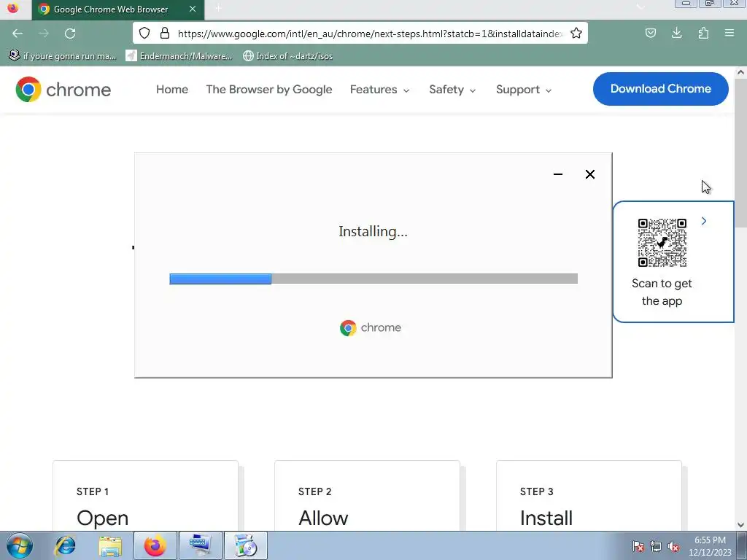Screen dimensions: 747x560
Task: Click the STEP 2 Allow card
Action: [x=367, y=495]
